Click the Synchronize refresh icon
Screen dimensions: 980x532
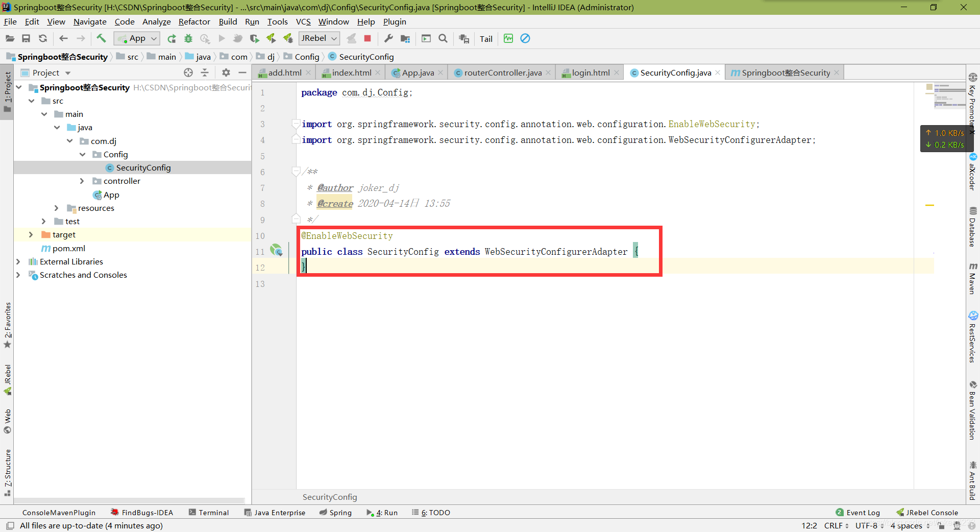(x=43, y=38)
